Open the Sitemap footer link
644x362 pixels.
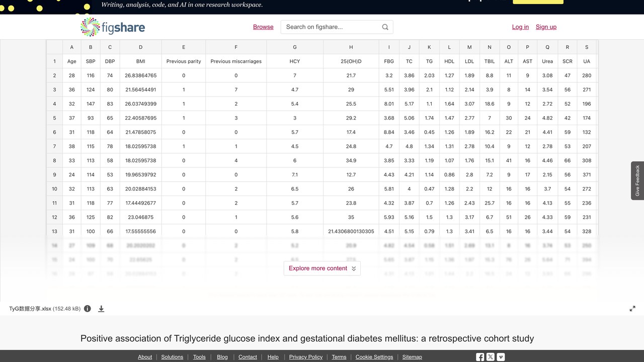[x=412, y=357]
